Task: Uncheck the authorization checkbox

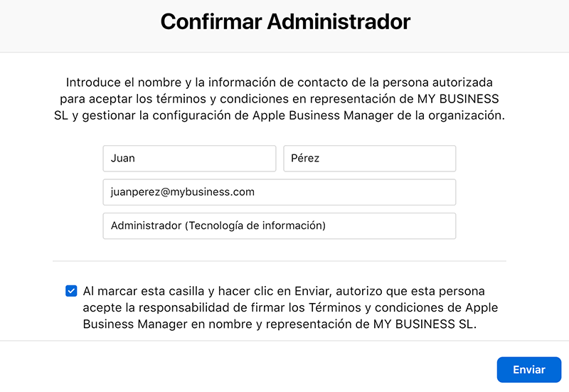Action: point(71,291)
